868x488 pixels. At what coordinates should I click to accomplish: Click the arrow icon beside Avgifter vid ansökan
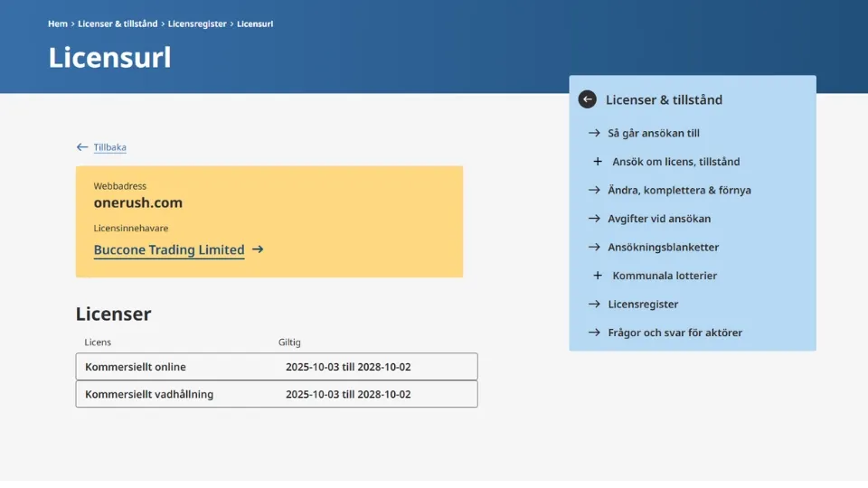594,219
